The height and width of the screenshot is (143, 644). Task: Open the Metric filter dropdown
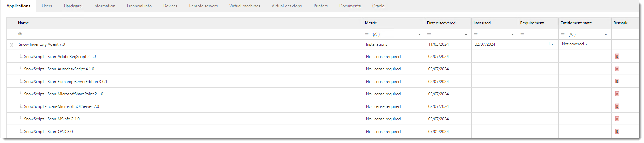point(419,34)
